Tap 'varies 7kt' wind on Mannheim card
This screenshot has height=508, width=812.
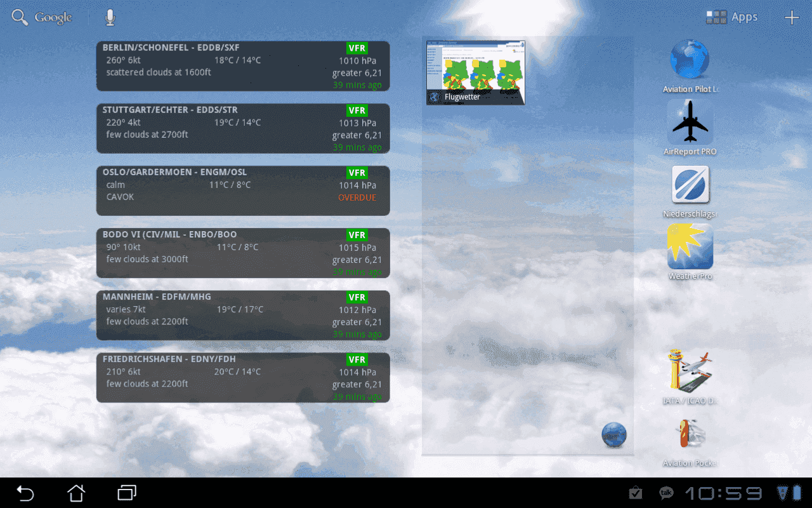point(126,310)
